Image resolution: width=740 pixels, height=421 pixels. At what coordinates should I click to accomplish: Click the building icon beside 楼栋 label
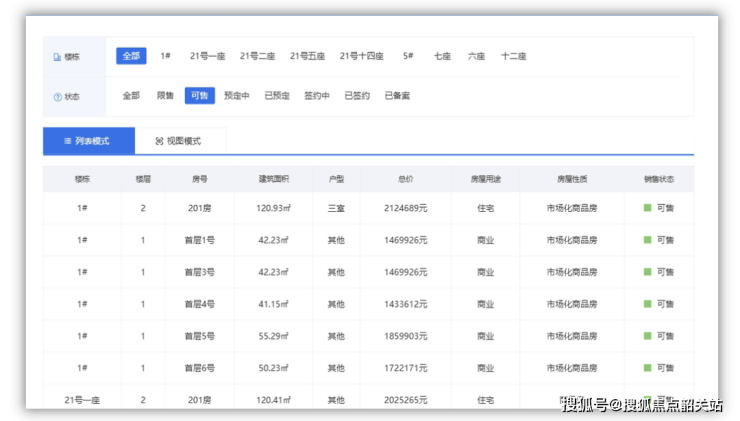click(x=57, y=57)
